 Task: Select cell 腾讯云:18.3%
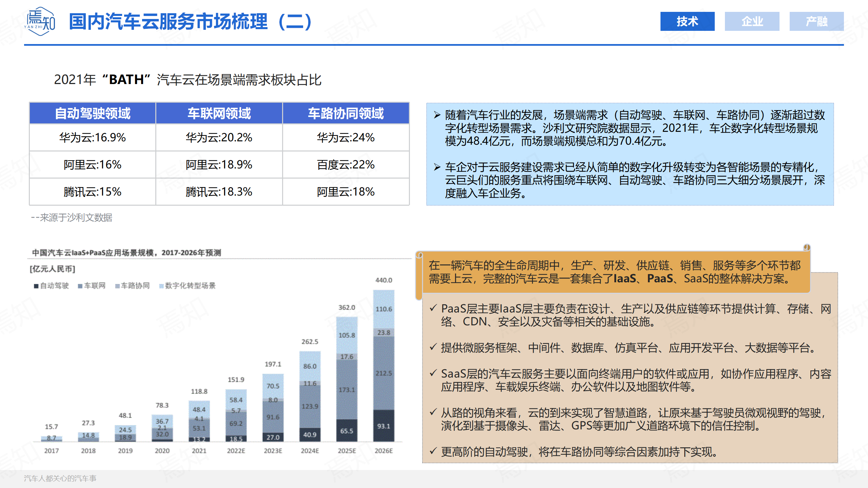(219, 192)
